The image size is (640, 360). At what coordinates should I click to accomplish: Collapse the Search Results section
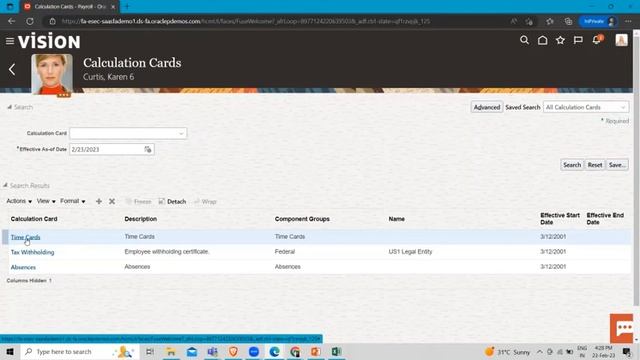pos(5,185)
